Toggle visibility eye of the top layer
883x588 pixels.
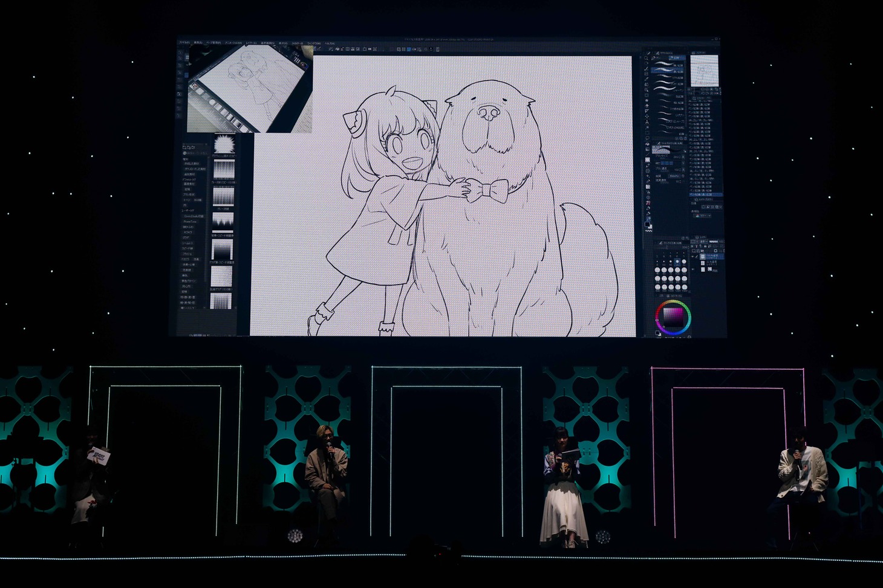pyautogui.click(x=694, y=257)
